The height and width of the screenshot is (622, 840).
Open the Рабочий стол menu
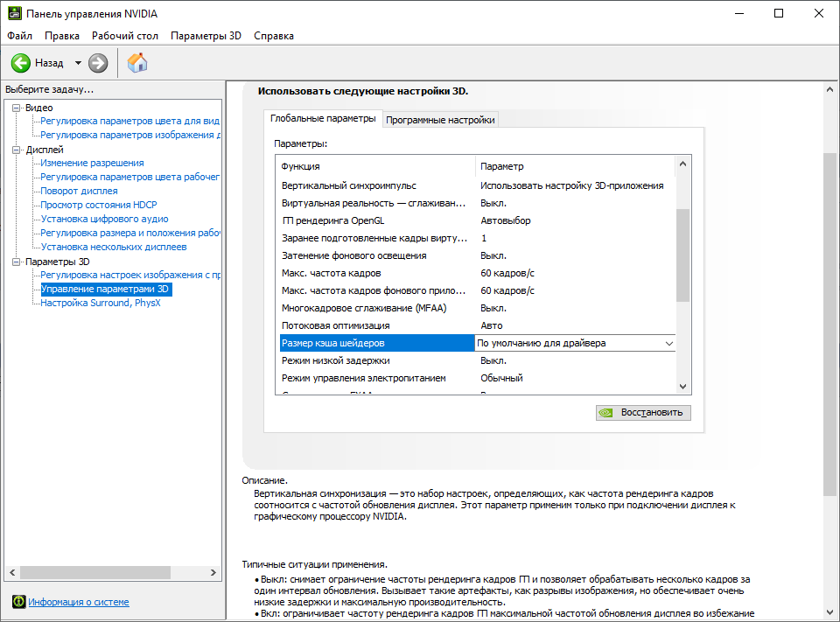pyautogui.click(x=125, y=36)
